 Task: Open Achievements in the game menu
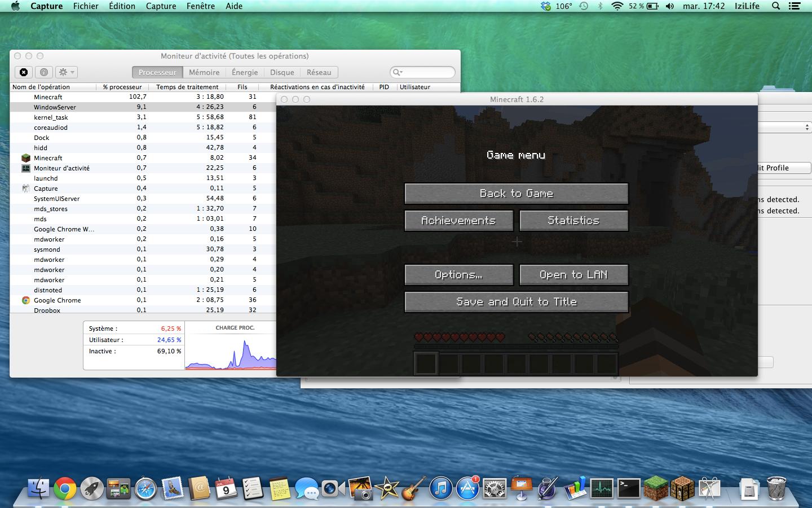point(459,221)
